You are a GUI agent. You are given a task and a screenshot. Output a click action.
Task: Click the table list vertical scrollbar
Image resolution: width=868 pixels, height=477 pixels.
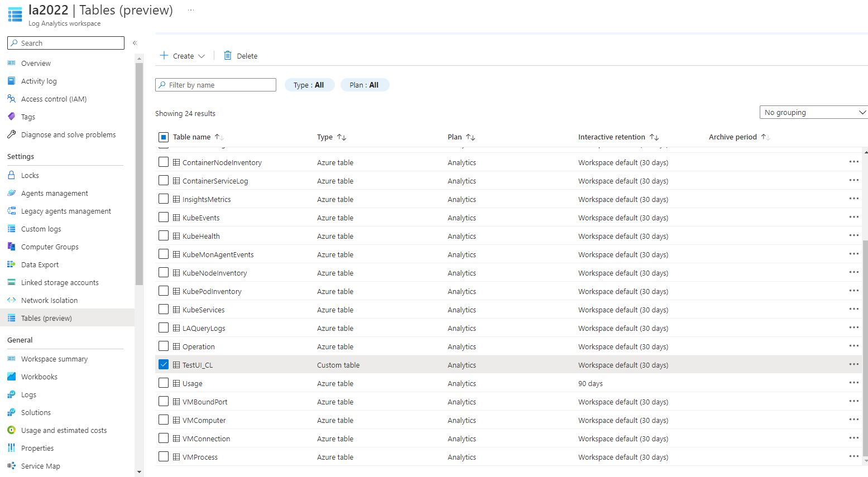[865, 349]
